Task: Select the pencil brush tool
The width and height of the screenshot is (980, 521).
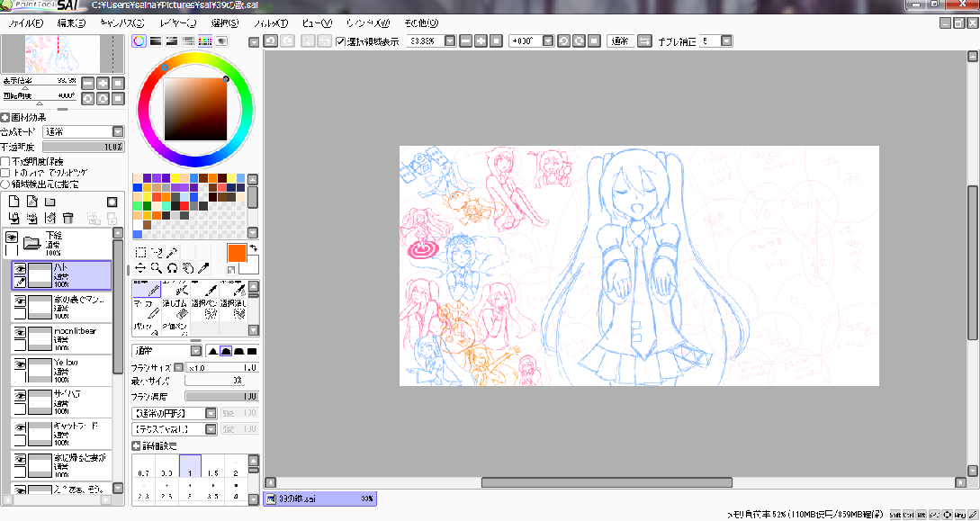Action: tap(147, 290)
